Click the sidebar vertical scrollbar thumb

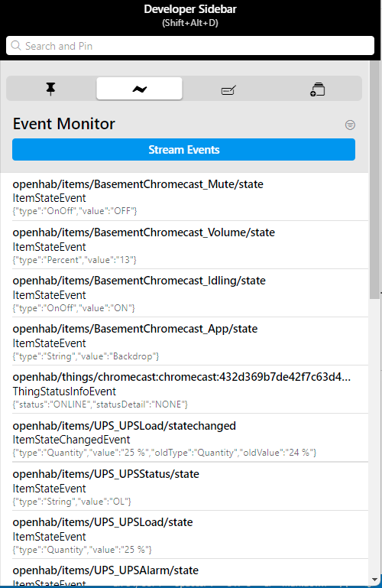(374, 180)
